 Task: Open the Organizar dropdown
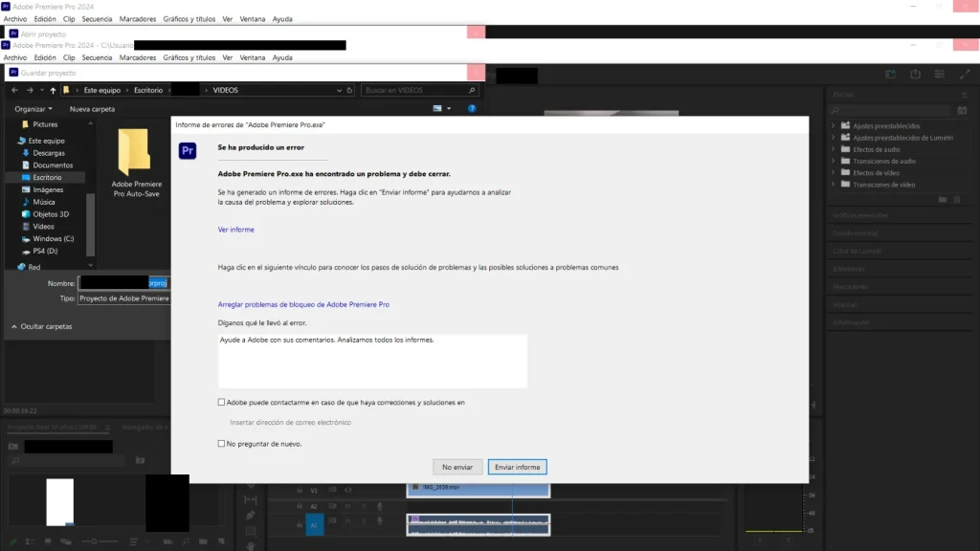click(33, 109)
